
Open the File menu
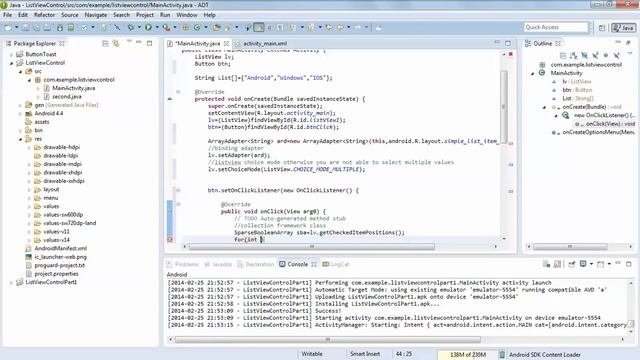(7, 15)
